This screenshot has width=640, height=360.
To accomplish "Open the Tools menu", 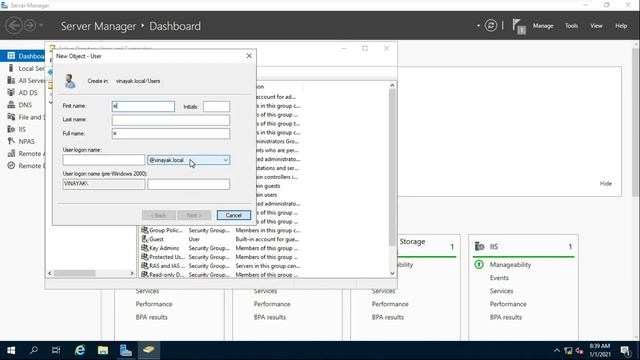I will click(x=571, y=26).
